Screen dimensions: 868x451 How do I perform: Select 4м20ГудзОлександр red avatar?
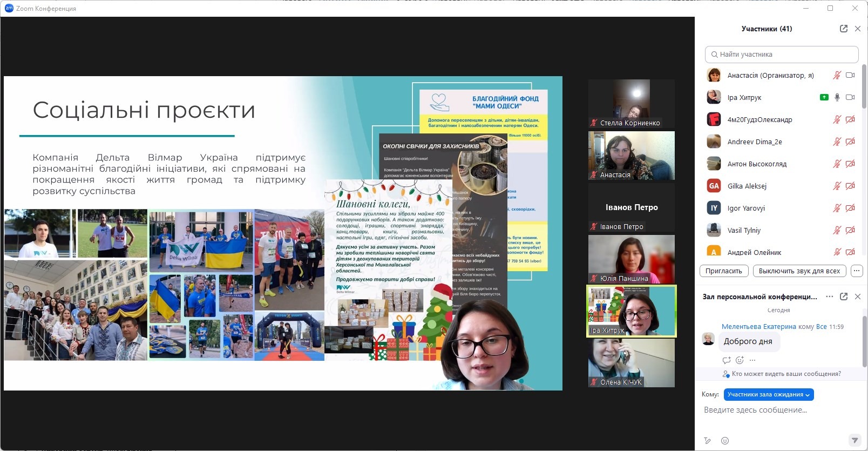714,119
